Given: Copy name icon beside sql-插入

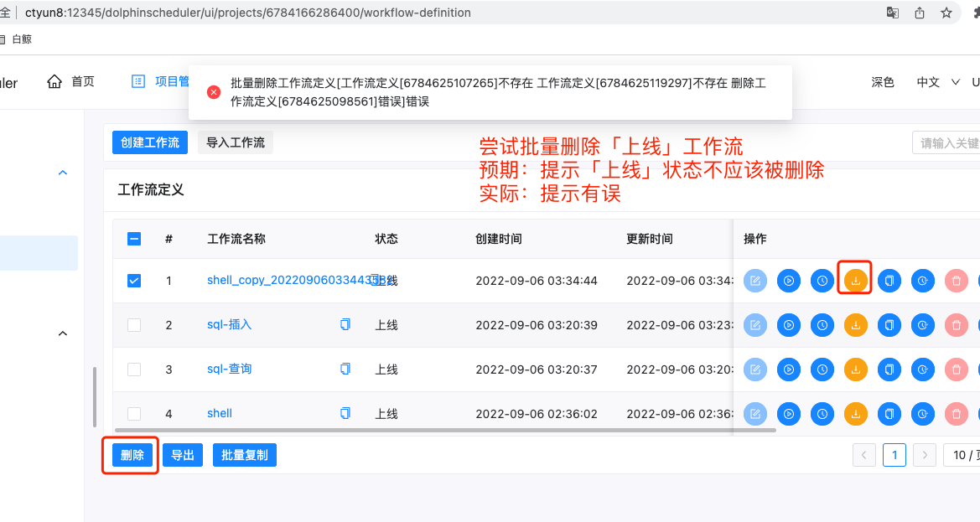Looking at the screenshot, I should click(345, 324).
